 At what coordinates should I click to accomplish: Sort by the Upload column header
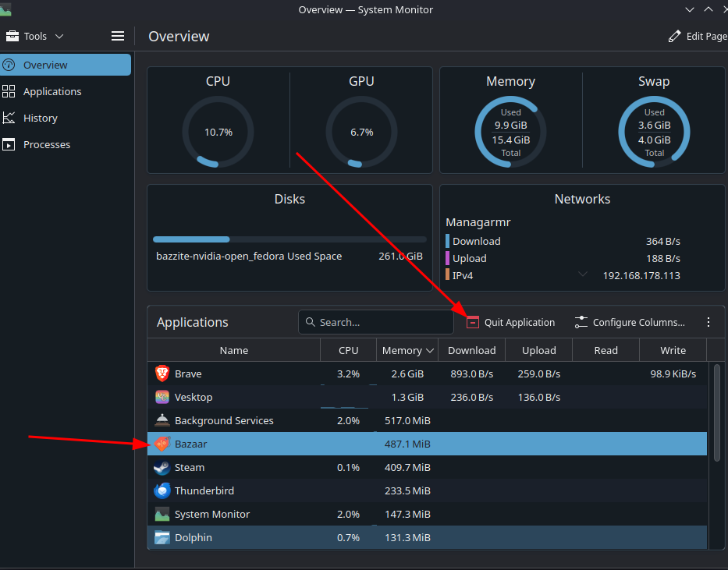538,350
